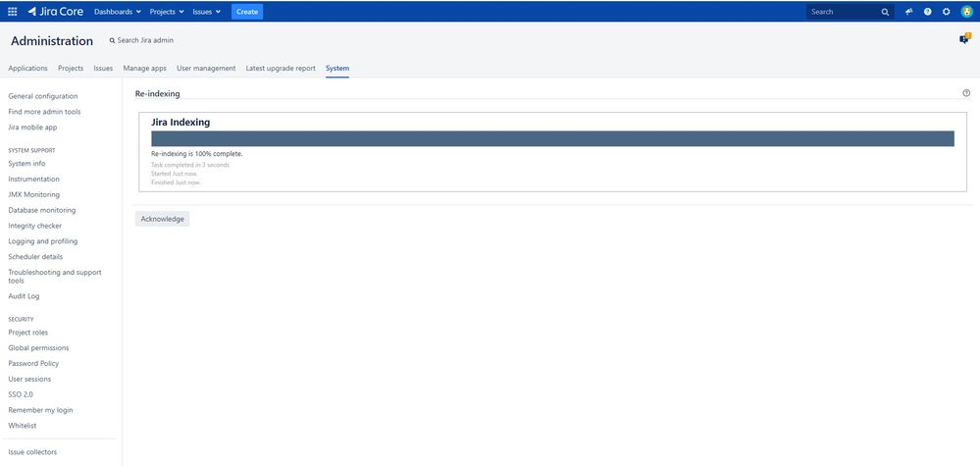Click the 'Jira Indexing' heading
The height and width of the screenshot is (466, 980).
coord(181,123)
